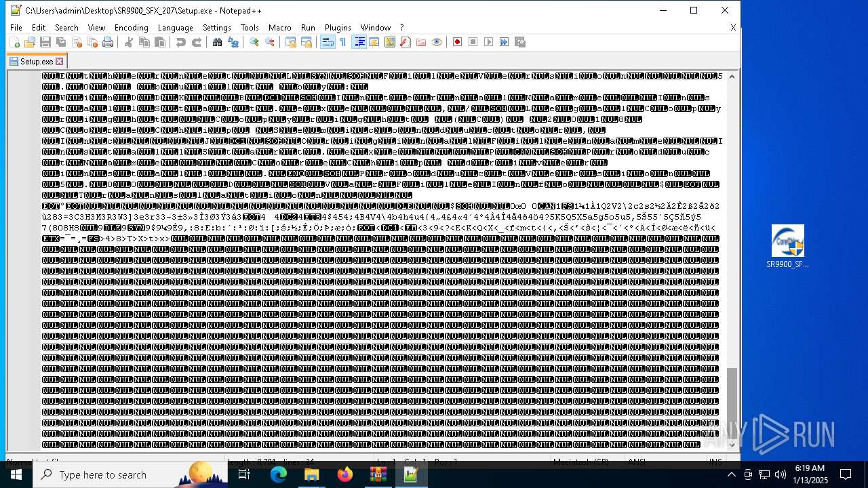Start macro recording with the red dot

pyautogui.click(x=458, y=42)
